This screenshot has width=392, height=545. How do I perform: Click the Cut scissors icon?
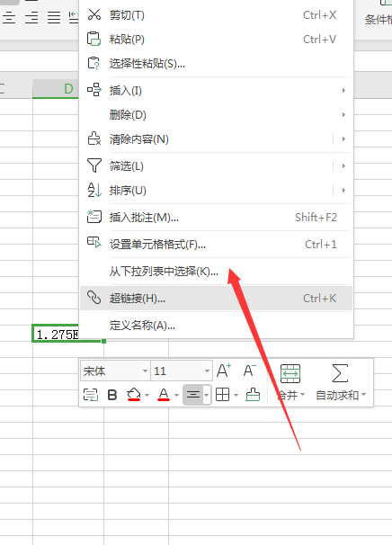click(94, 14)
